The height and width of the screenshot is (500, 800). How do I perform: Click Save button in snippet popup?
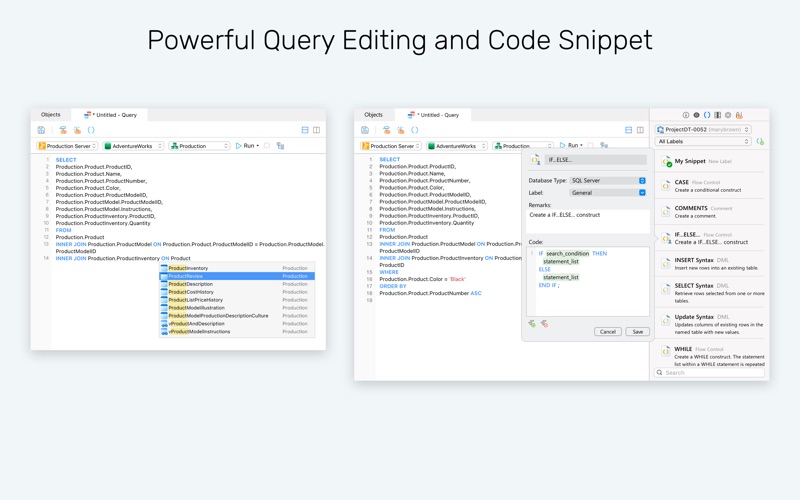point(638,332)
